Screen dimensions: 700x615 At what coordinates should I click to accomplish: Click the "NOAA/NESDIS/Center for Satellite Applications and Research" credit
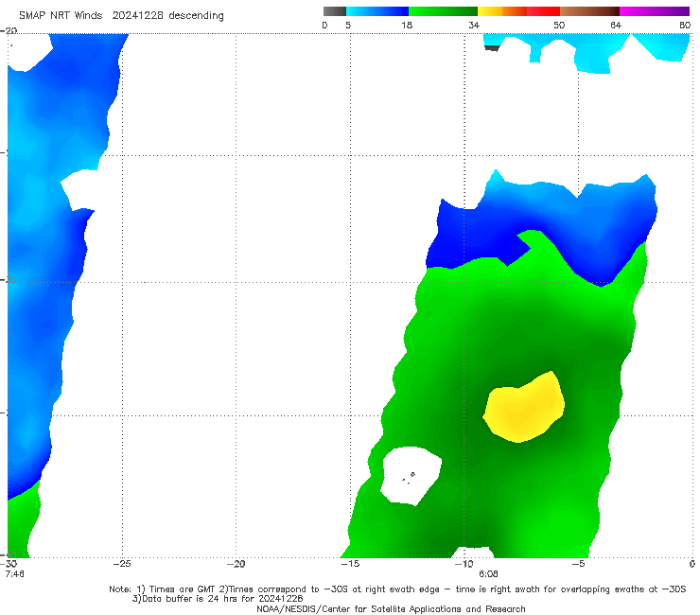pyautogui.click(x=391, y=608)
